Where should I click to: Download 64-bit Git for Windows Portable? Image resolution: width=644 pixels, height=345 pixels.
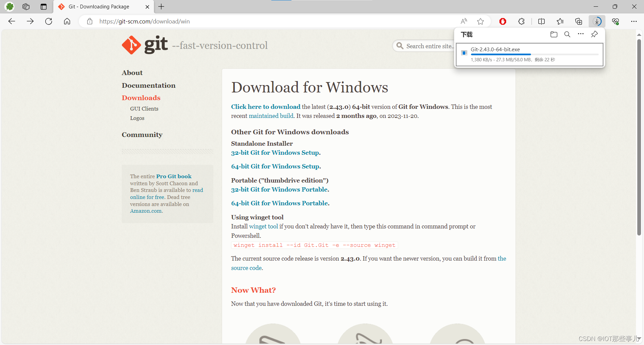(x=279, y=203)
